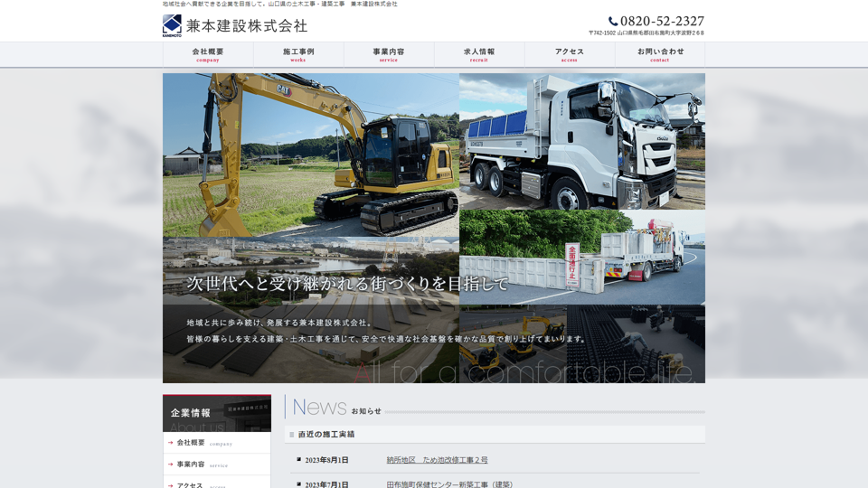This screenshot has height=488, width=868.
Task: Click the red arrow next to sidebar アクセス
Action: 170,485
